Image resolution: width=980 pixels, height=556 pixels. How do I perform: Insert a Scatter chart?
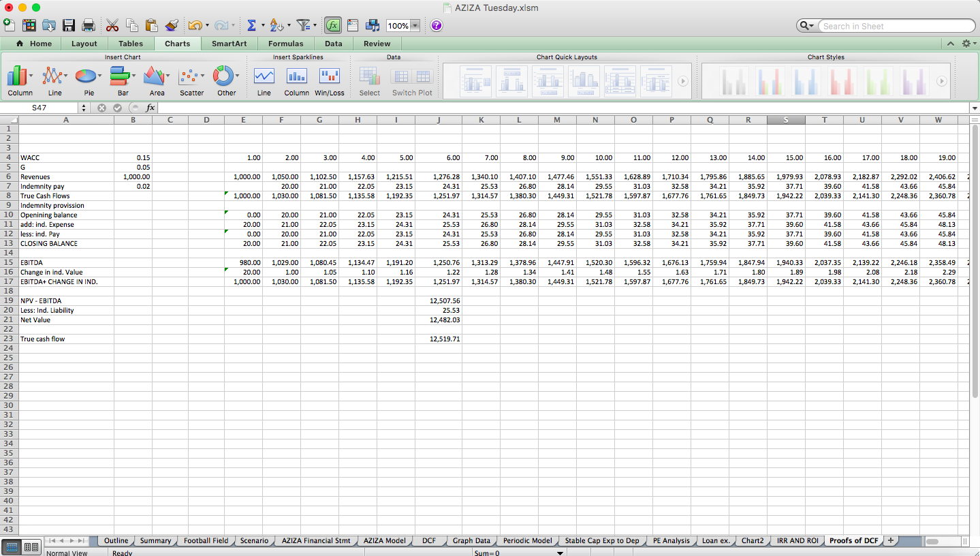tap(191, 77)
